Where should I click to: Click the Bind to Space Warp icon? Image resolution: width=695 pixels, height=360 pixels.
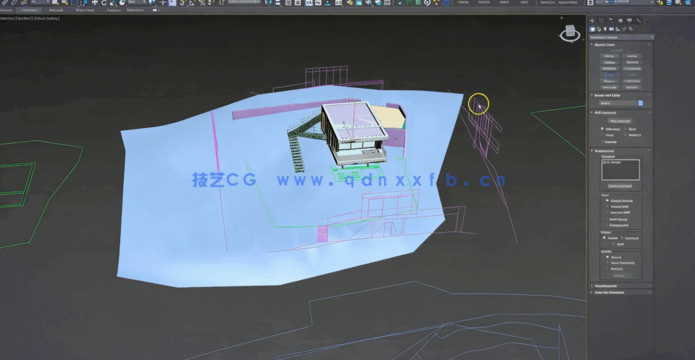click(x=23, y=3)
